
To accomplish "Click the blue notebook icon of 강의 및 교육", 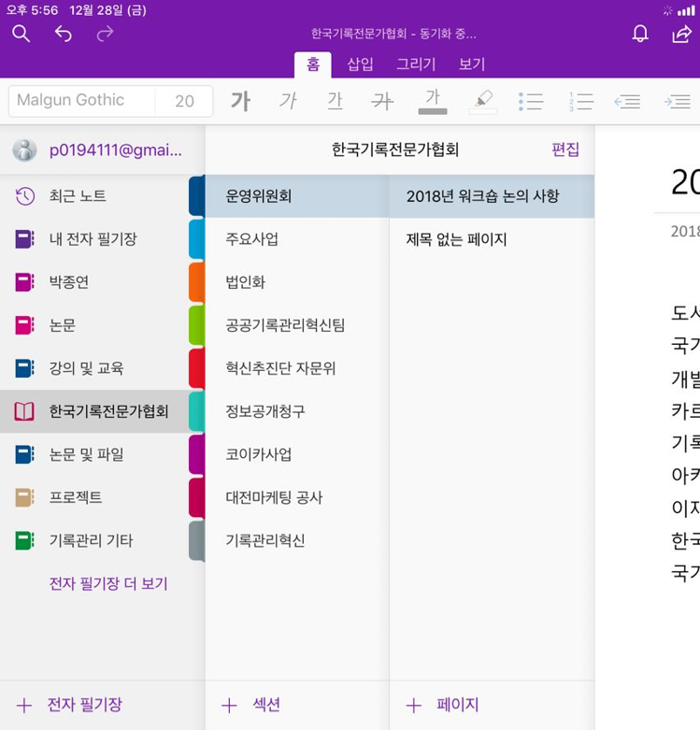I will [x=24, y=367].
